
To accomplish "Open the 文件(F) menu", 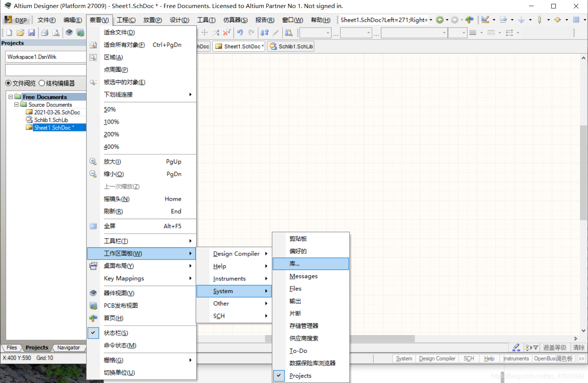I will coord(47,20).
